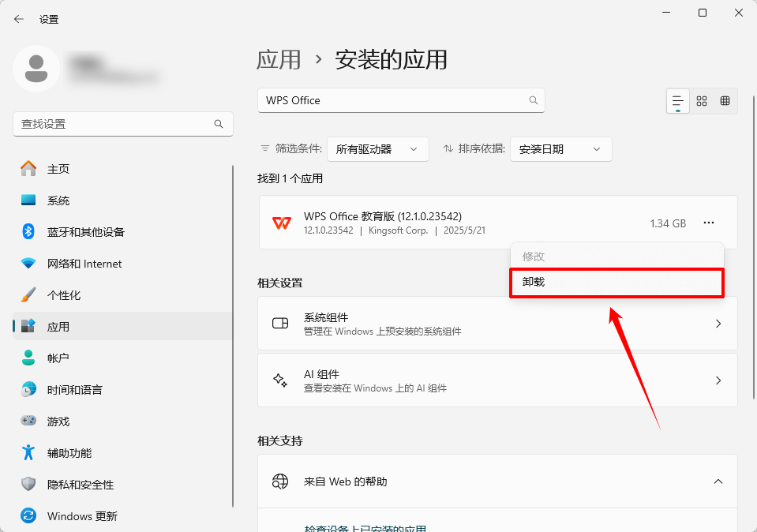This screenshot has height=532, width=757.
Task: Minimize the 设置 window
Action: tap(666, 13)
